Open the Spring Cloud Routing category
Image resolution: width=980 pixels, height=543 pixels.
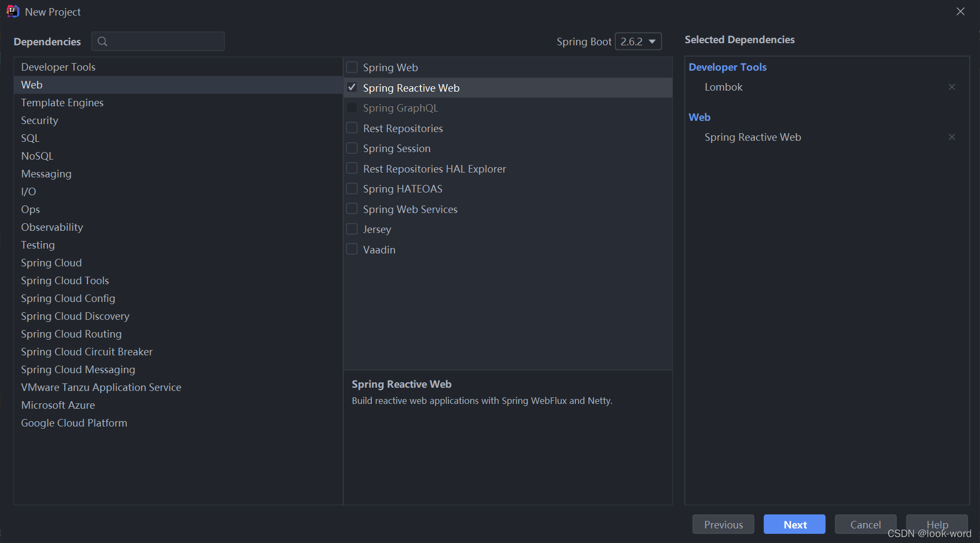click(x=178, y=334)
